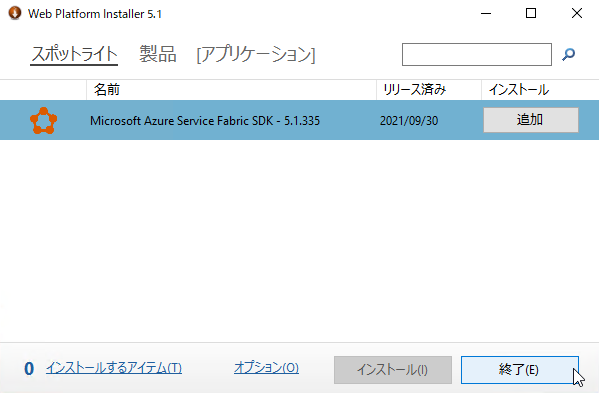The image size is (599, 393).
Task: Click the search magnifier icon
Action: click(568, 54)
